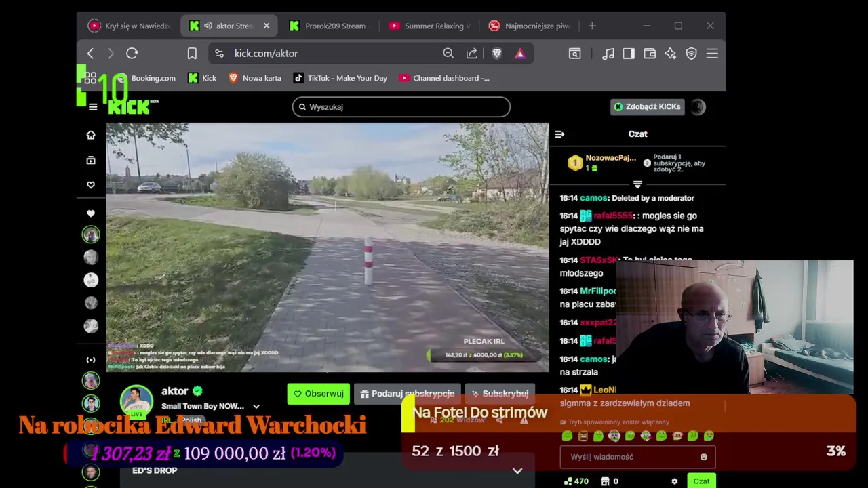The height and width of the screenshot is (488, 868).
Task: Send message with Czat button
Action: [701, 481]
